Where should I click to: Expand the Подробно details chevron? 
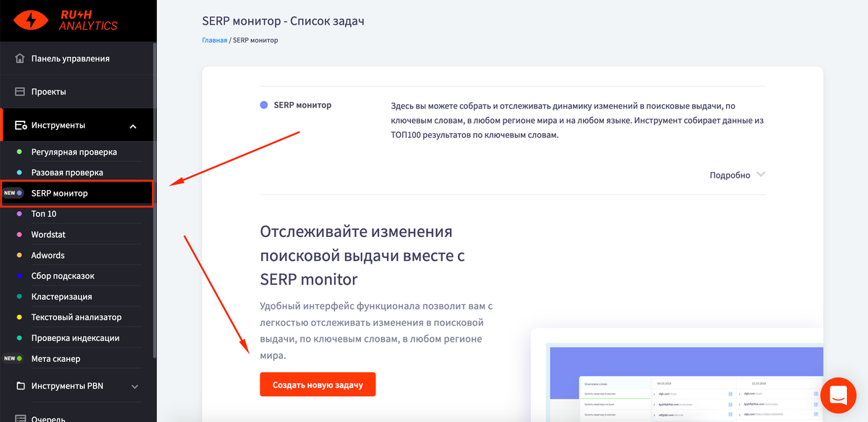760,175
